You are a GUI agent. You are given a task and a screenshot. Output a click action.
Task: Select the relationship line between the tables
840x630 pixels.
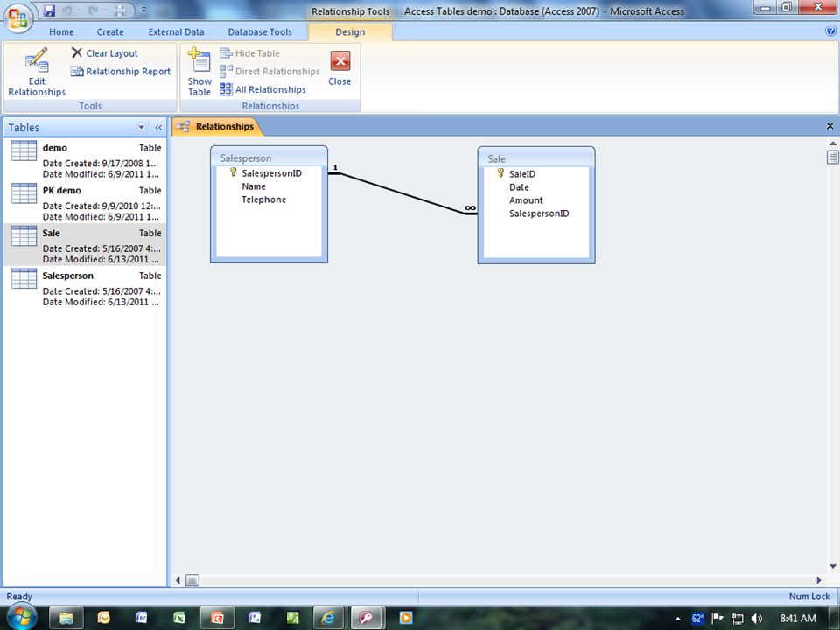(402, 193)
